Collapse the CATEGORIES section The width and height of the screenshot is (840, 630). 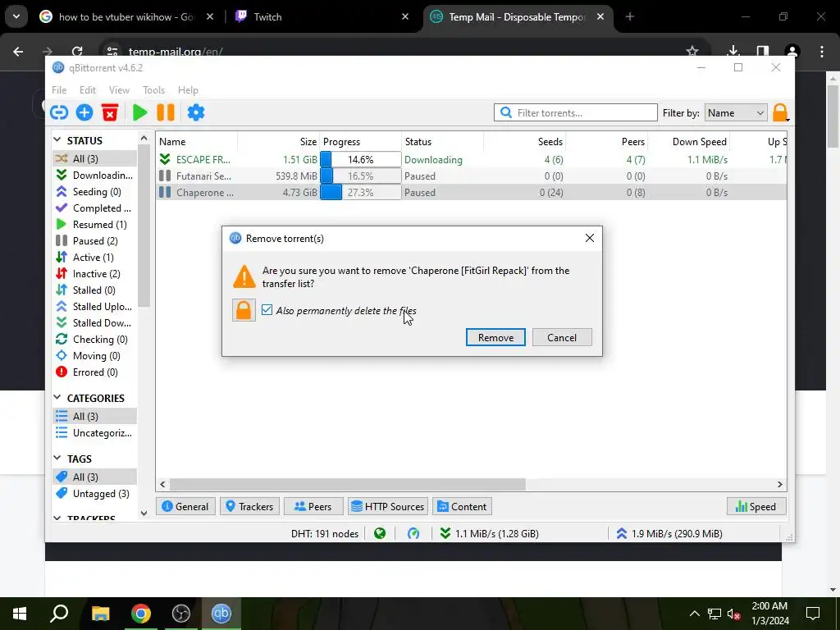pos(58,398)
